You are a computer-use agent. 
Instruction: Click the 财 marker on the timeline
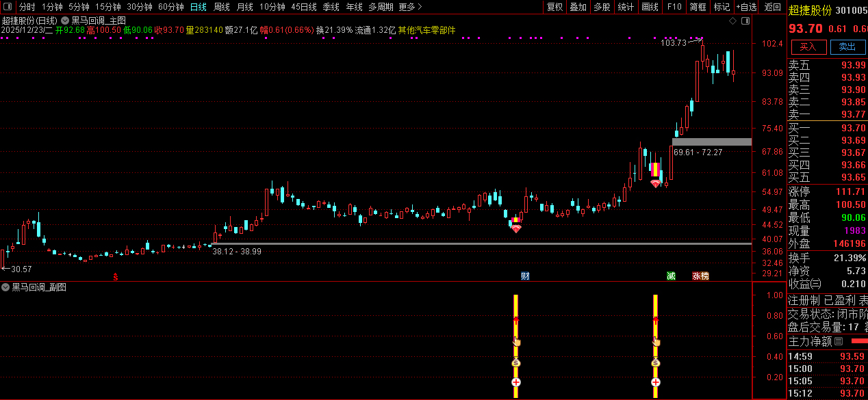pos(525,276)
